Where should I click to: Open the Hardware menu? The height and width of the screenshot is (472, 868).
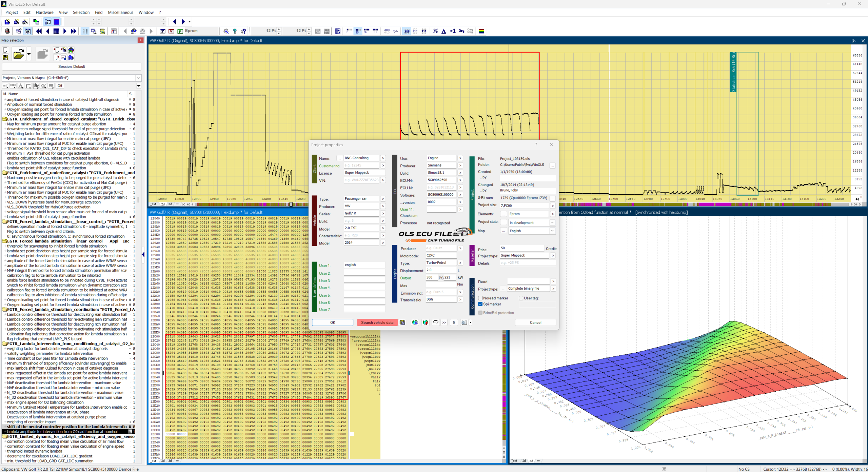pyautogui.click(x=44, y=13)
